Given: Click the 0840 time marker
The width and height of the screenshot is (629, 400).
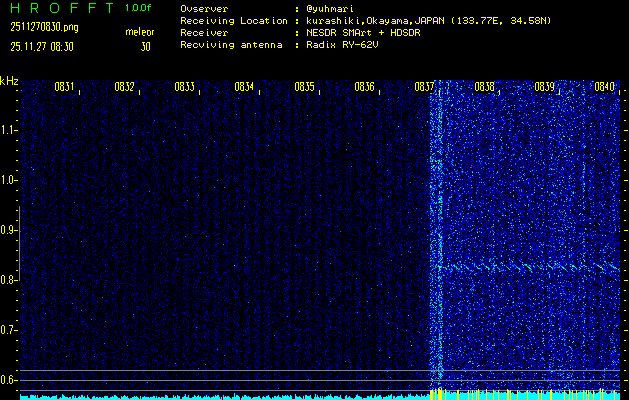Looking at the screenshot, I should (605, 87).
